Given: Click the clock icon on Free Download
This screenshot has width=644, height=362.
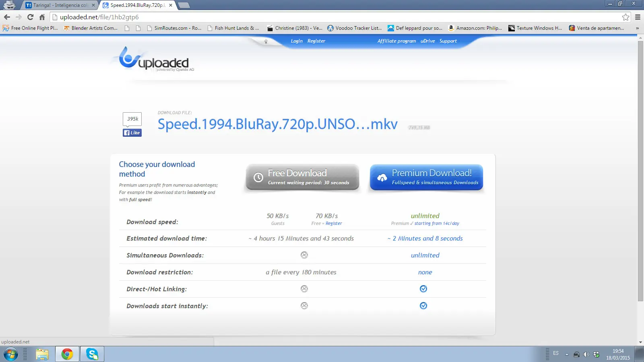Looking at the screenshot, I should 258,177.
